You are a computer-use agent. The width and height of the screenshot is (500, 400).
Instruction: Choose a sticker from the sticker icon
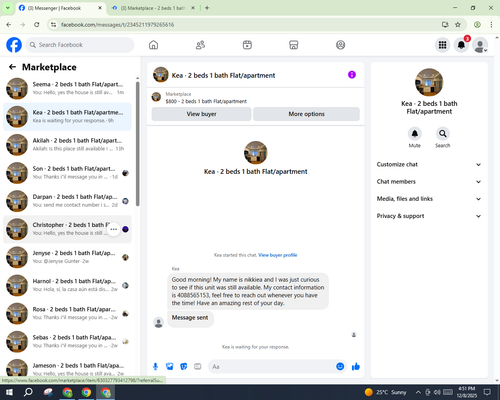pos(184,367)
